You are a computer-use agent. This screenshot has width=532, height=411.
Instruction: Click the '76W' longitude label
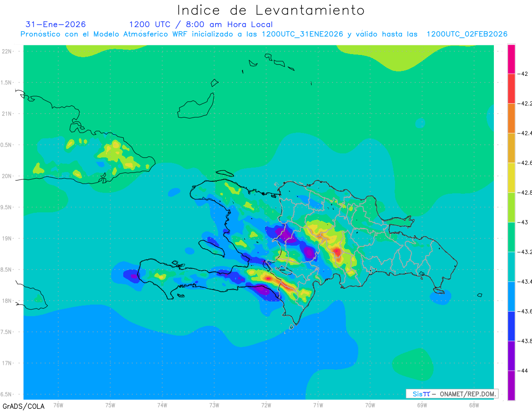(58, 405)
